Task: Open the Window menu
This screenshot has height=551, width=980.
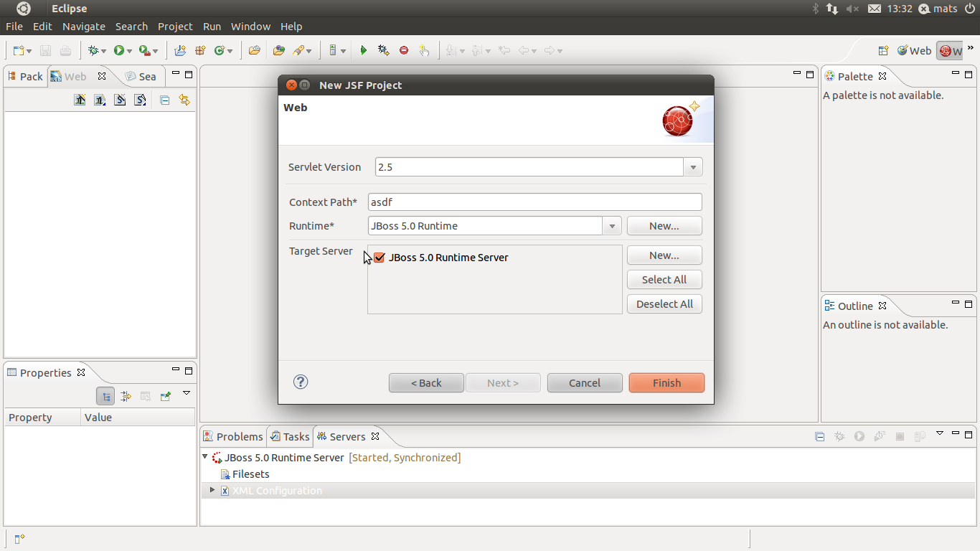Action: (250, 26)
